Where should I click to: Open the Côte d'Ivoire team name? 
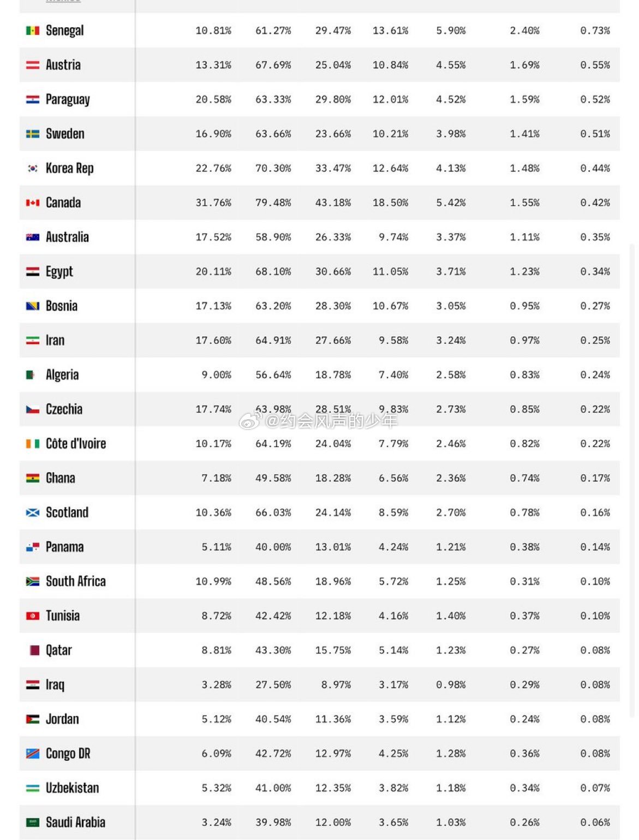point(76,443)
